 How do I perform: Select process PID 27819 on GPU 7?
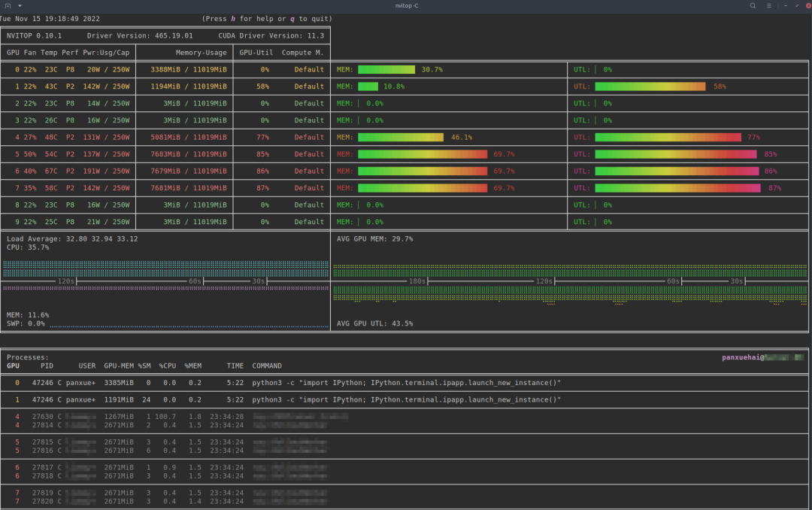coord(404,493)
